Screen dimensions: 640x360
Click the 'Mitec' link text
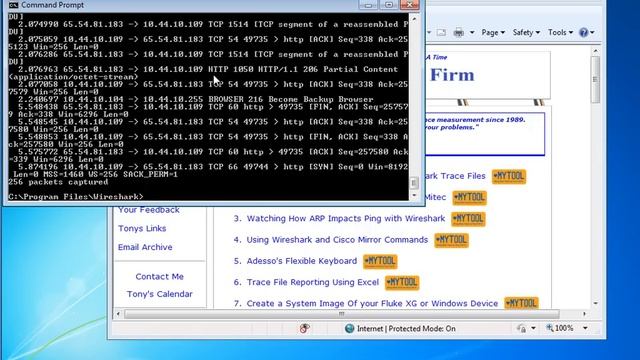pos(436,197)
